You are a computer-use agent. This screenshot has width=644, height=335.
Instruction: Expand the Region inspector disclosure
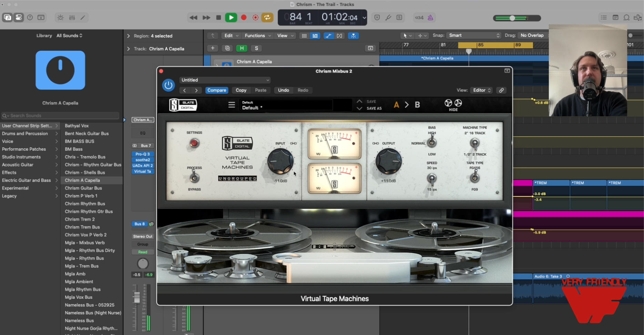point(129,36)
